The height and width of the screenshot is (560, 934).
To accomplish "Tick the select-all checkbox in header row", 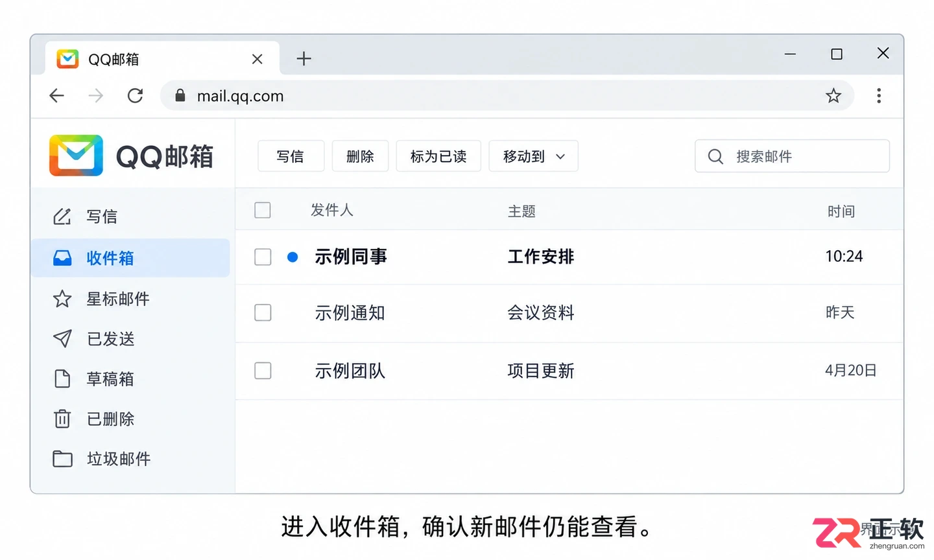I will point(263,210).
